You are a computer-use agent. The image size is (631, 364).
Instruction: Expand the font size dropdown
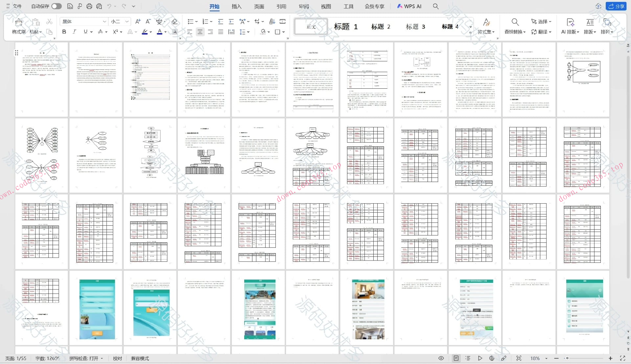pyautogui.click(x=127, y=22)
